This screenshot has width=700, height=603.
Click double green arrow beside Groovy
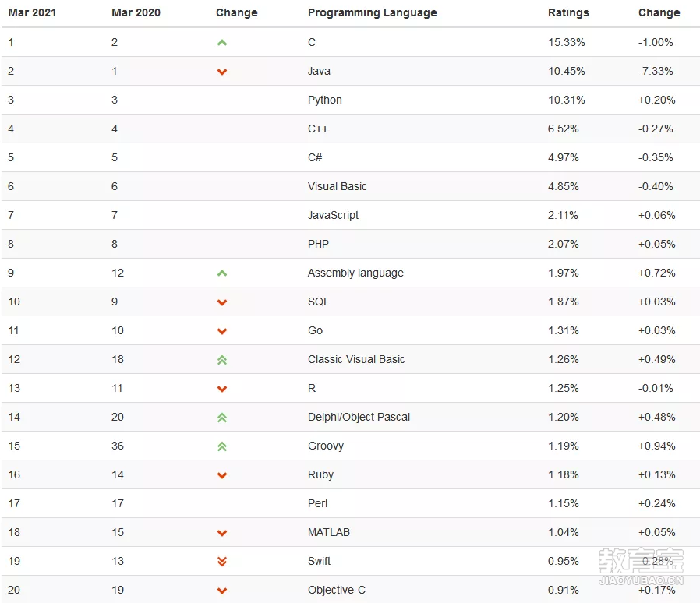(x=222, y=446)
